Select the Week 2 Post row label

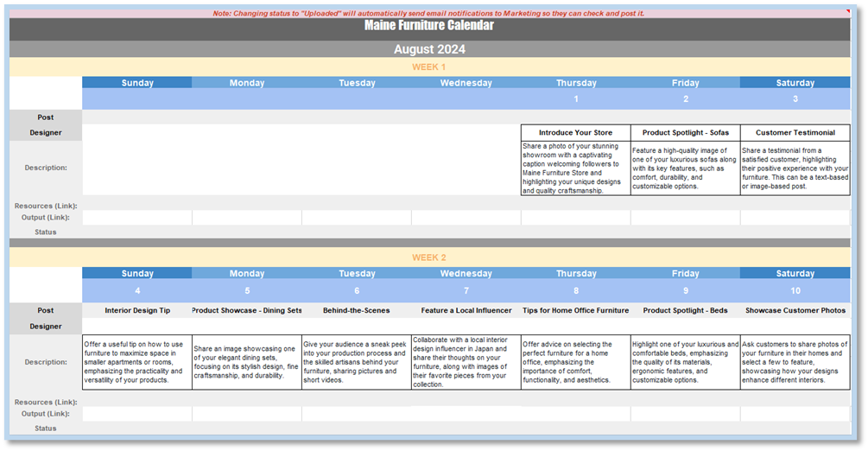pos(46,311)
